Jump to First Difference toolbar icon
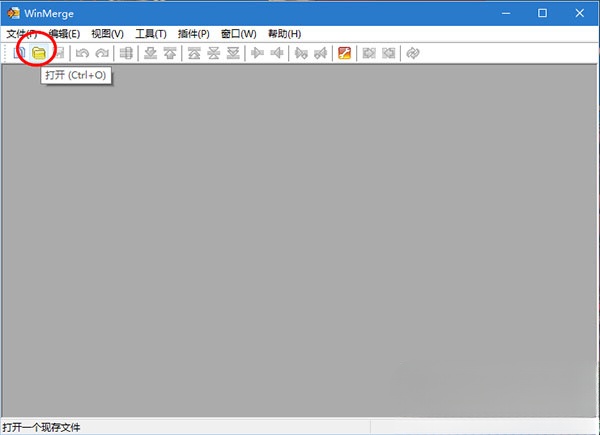 194,53
